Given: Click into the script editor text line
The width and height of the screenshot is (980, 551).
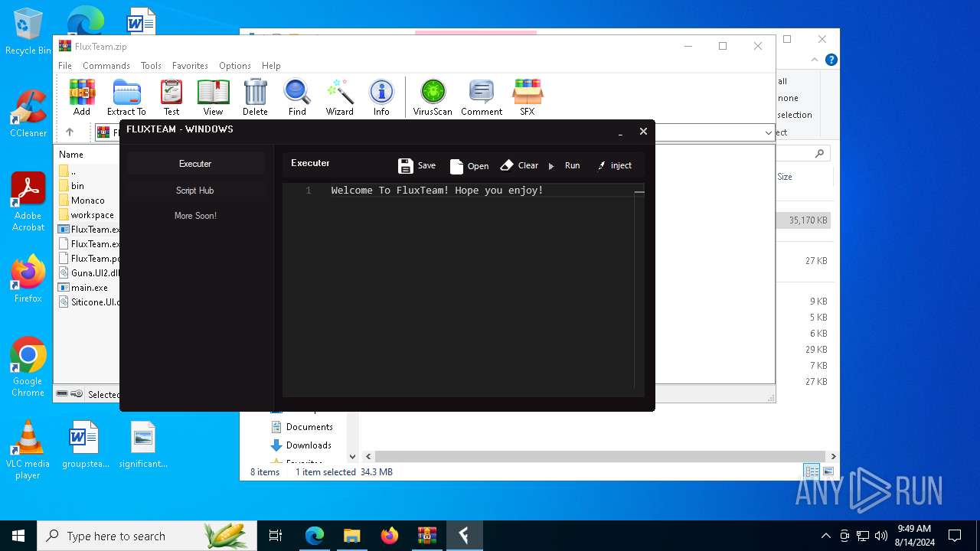Looking at the screenshot, I should (x=437, y=191).
